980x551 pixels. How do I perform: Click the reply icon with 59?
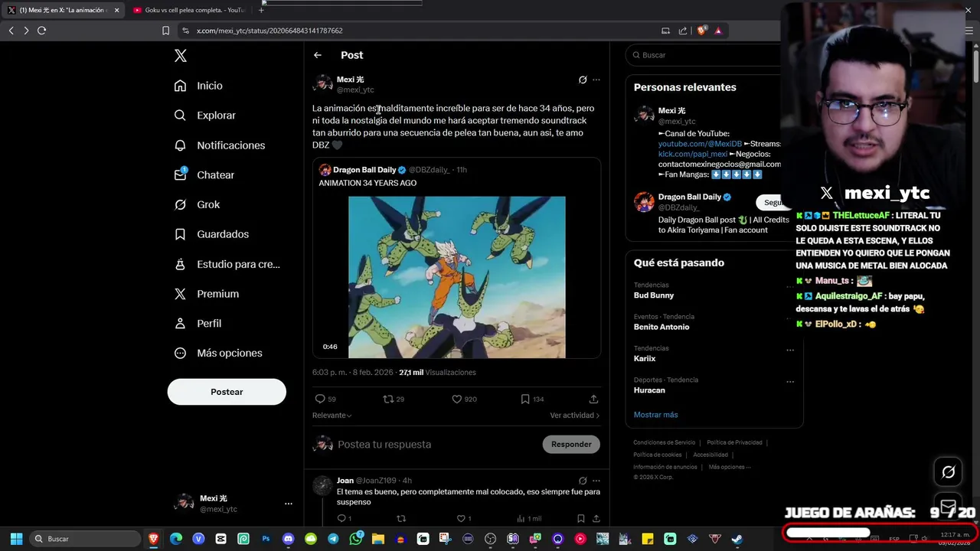325,399
